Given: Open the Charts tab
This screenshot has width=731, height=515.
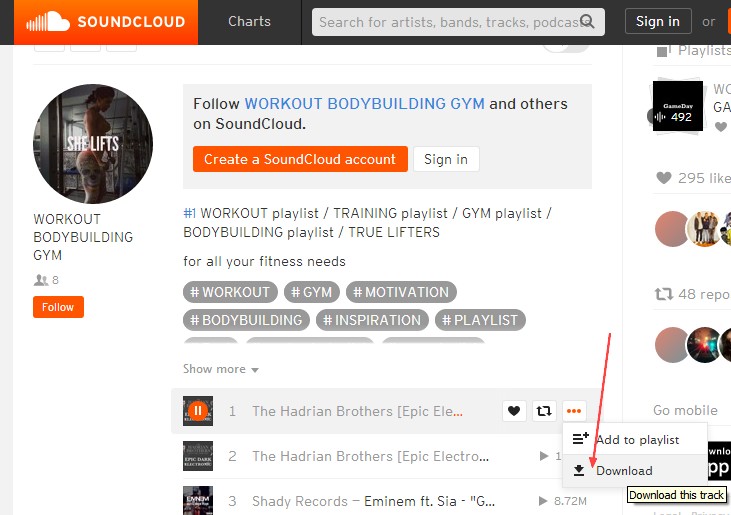Looking at the screenshot, I should point(249,21).
